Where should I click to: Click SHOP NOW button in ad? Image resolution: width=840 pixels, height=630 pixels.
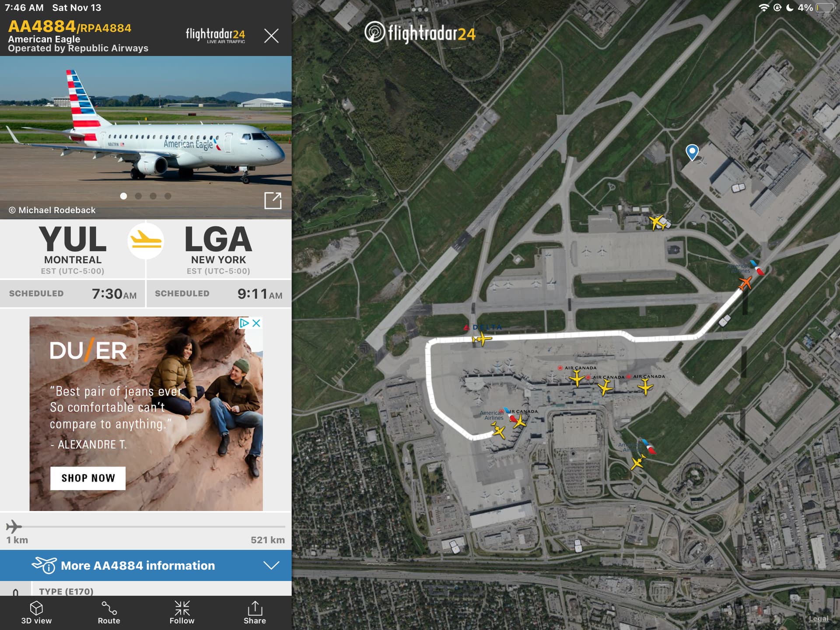(x=88, y=478)
